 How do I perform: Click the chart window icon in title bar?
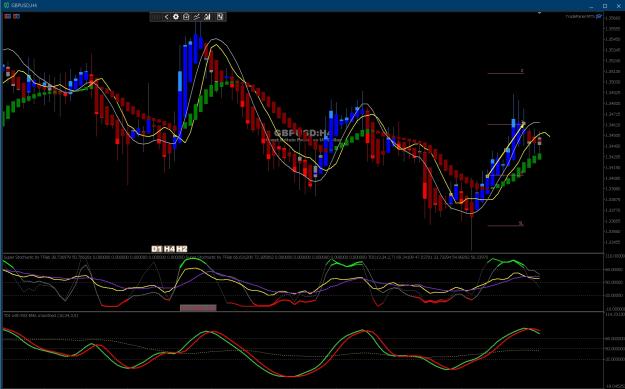point(6,6)
